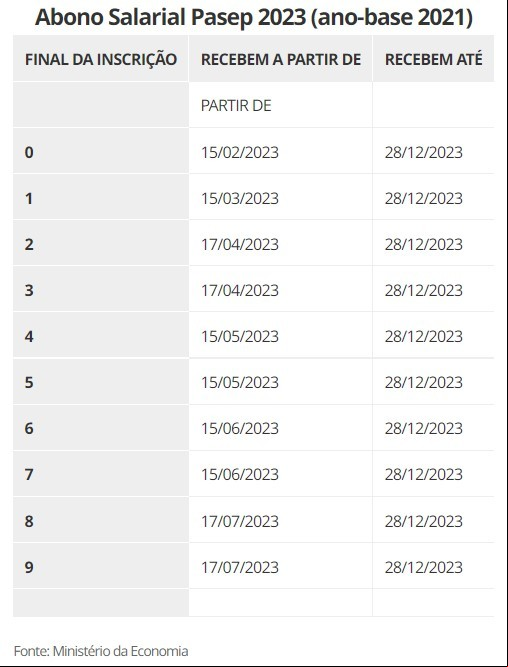Click inscription final digit 2 cell
Screen dimensions: 508x667
101,244
